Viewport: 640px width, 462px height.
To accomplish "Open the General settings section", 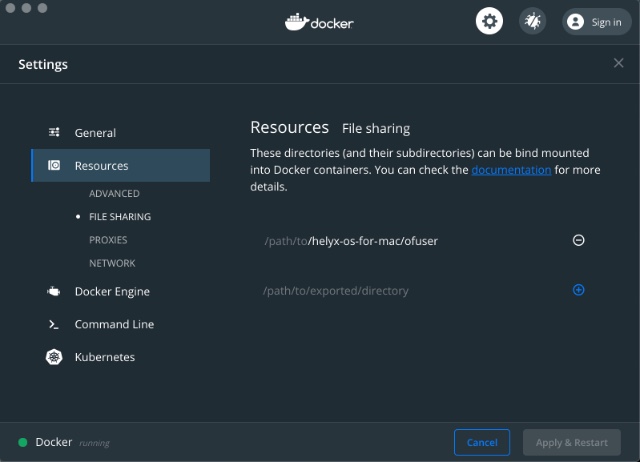I will click(120, 133).
